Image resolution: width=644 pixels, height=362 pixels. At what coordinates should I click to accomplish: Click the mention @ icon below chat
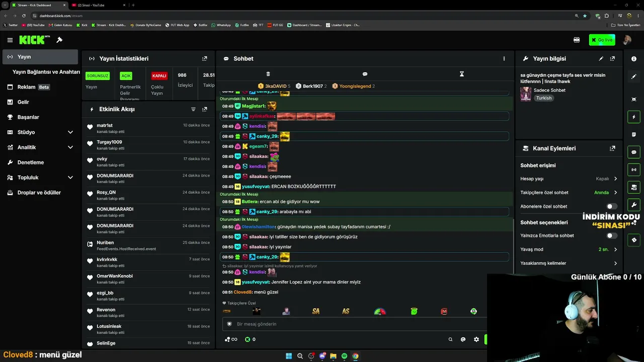(x=463, y=339)
